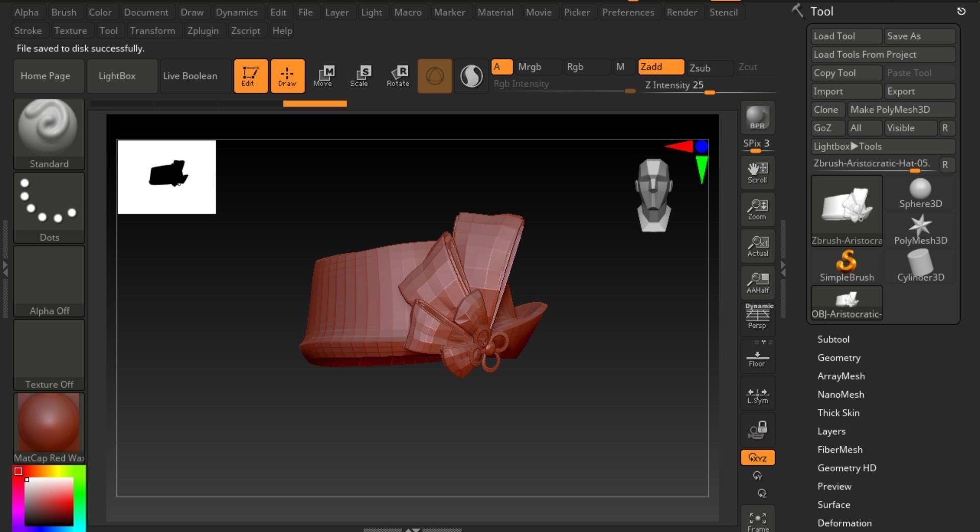Click the Frame mesh icon

pos(757,520)
